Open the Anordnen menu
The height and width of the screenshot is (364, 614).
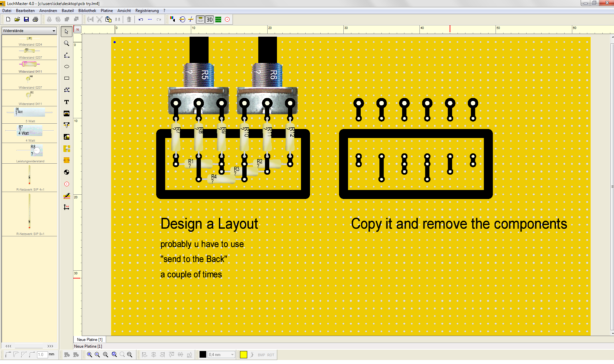[48, 11]
